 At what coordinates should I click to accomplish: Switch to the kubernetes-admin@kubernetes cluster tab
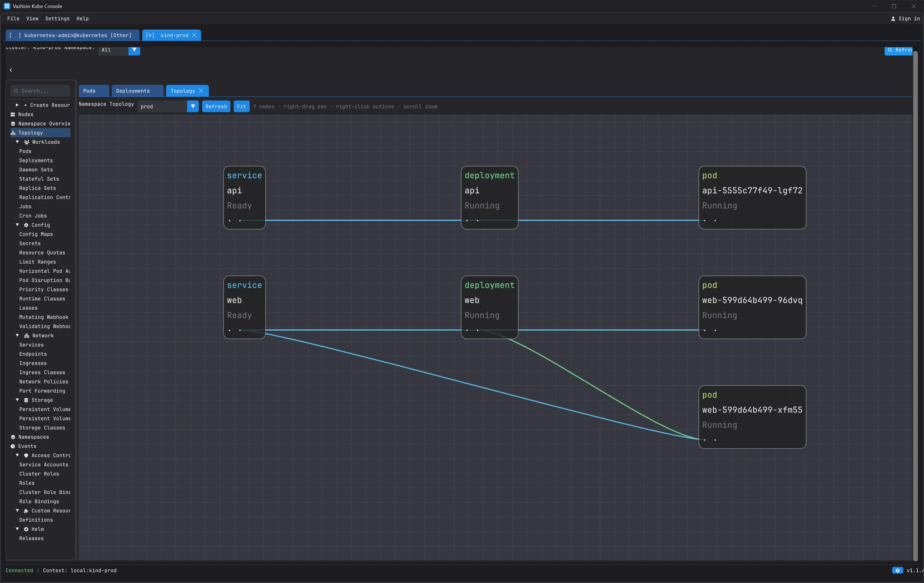point(73,35)
